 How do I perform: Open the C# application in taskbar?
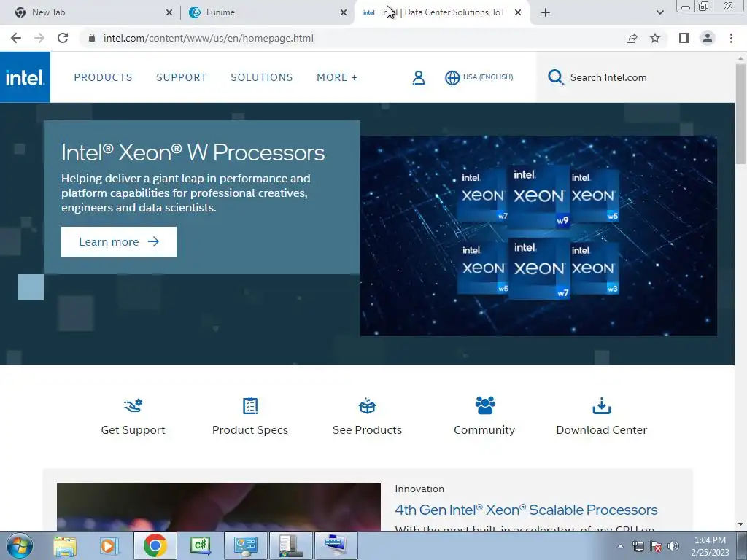coord(201,545)
